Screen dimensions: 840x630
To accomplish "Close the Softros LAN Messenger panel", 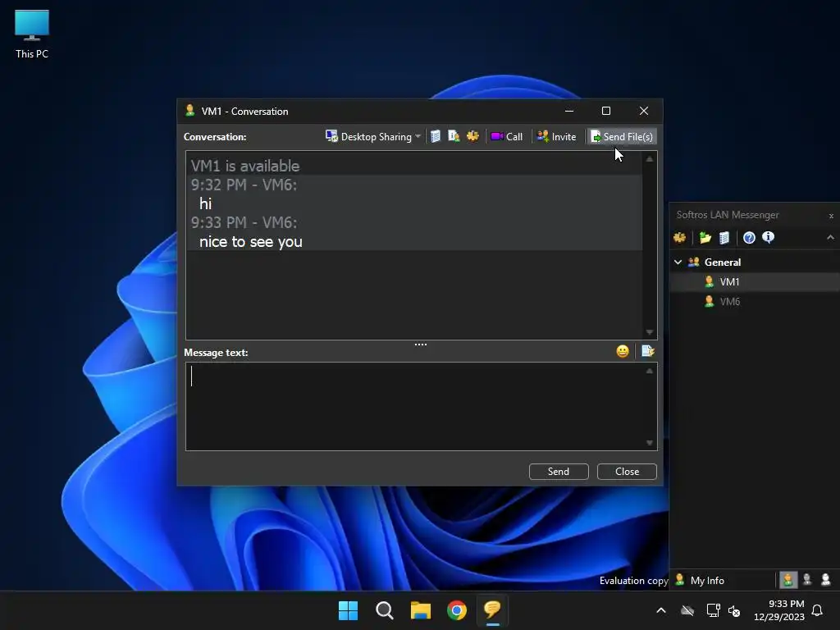I will click(831, 216).
